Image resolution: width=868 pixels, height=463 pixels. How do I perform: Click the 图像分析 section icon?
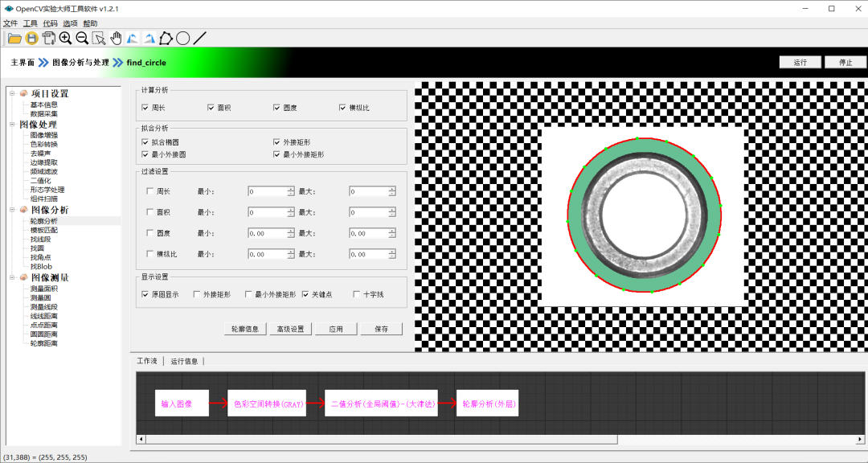(24, 210)
